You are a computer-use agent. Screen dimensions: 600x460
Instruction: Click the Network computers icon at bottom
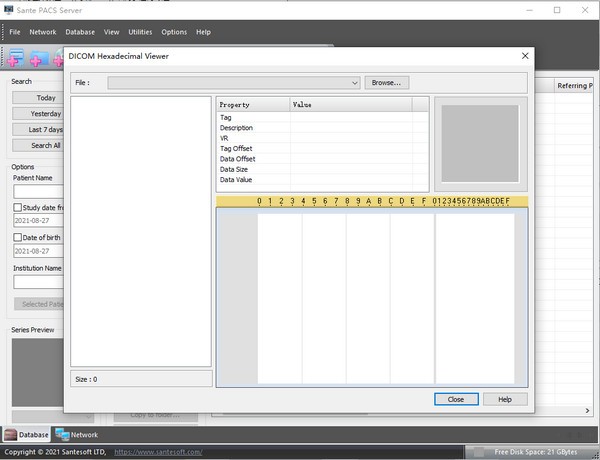click(62, 435)
